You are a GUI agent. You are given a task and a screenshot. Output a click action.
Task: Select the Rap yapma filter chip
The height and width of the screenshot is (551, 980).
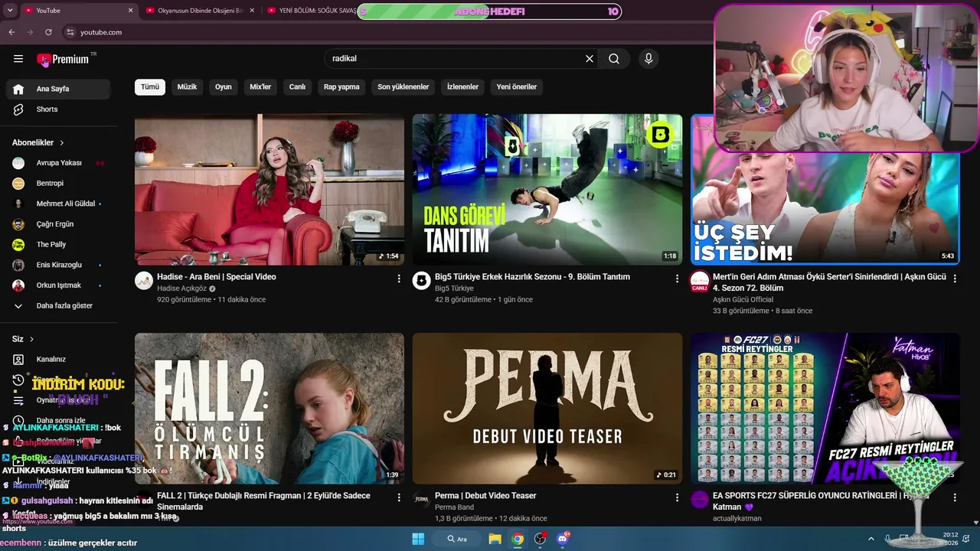[341, 87]
